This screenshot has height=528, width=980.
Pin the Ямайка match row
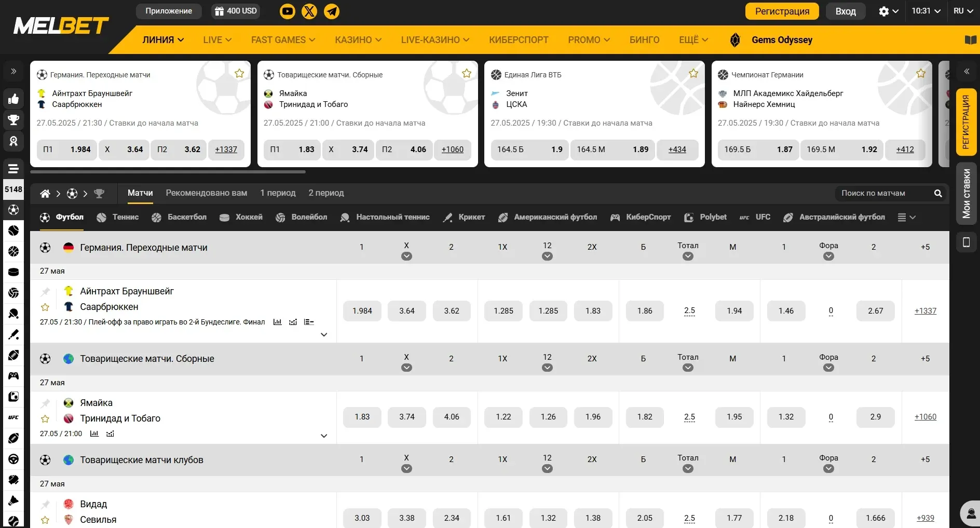pos(46,403)
